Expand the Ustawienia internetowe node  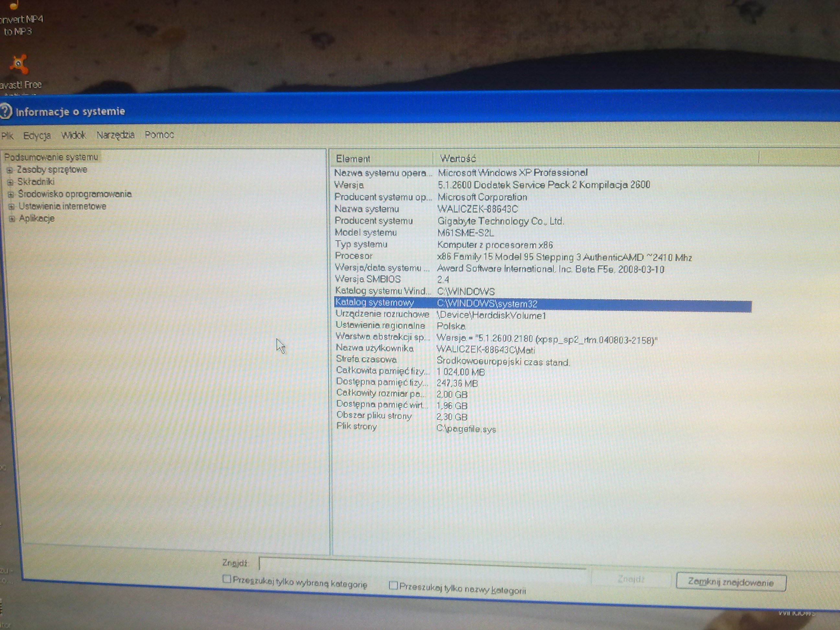[x=12, y=206]
